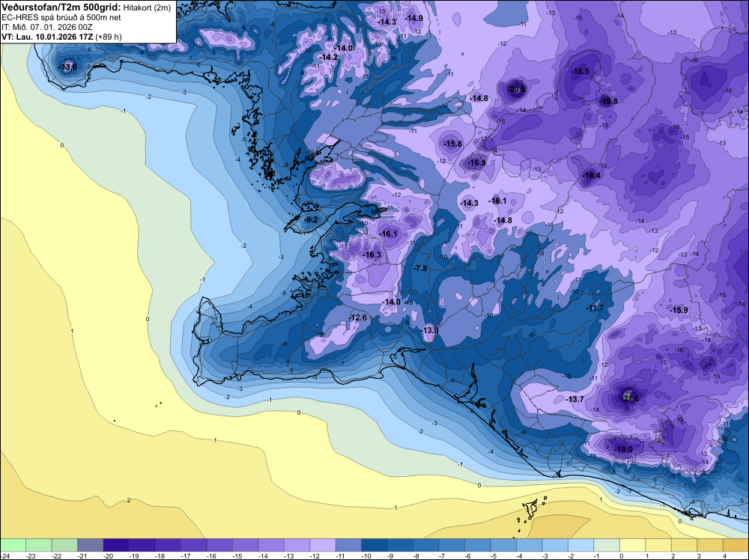Click the legend swatch labeled -14
Viewport: 749px width, 560px height.
(271, 545)
